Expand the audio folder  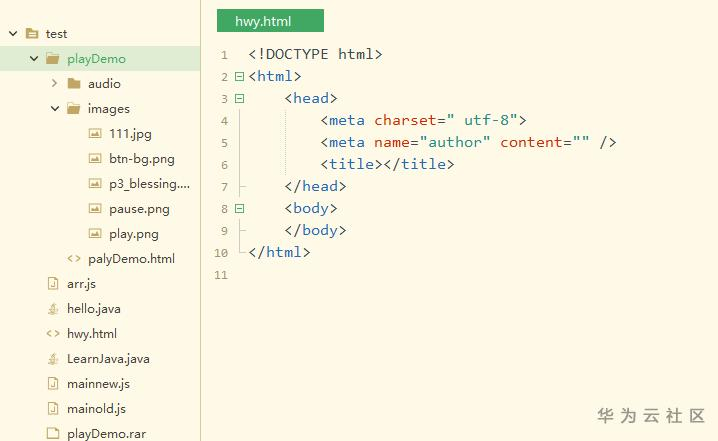coord(55,84)
